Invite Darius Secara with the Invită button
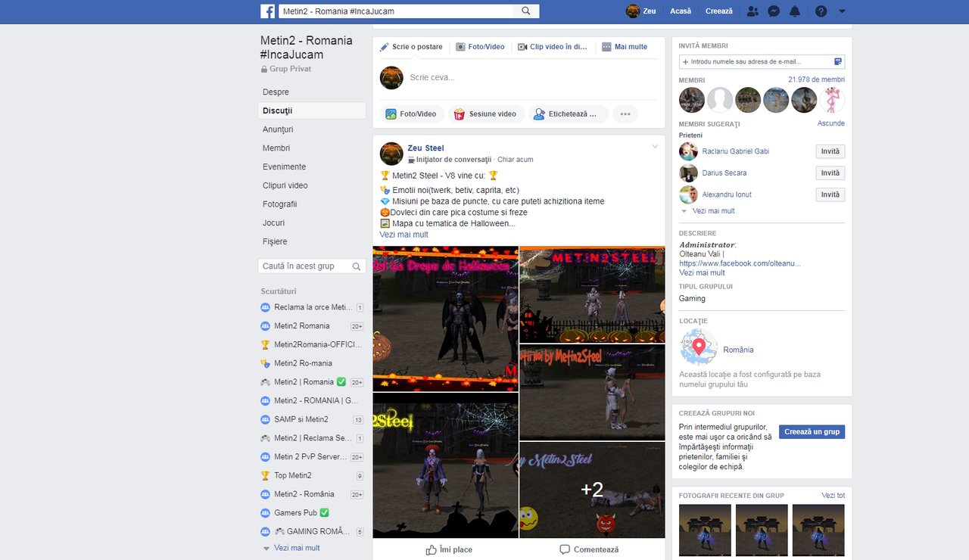This screenshot has height=560, width=969. (x=830, y=173)
